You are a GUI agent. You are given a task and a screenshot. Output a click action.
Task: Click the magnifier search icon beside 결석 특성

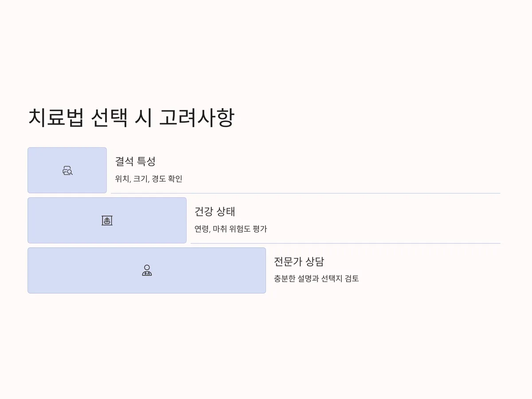[x=67, y=170]
